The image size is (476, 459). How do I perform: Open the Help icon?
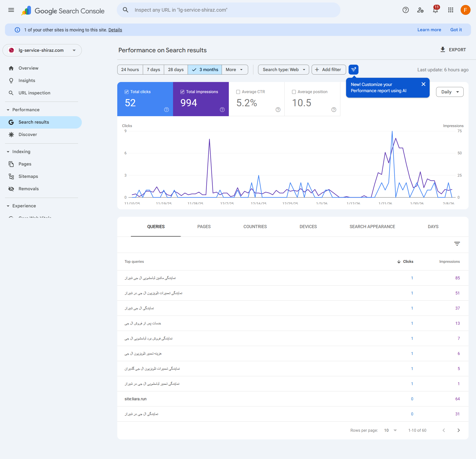pos(406,10)
